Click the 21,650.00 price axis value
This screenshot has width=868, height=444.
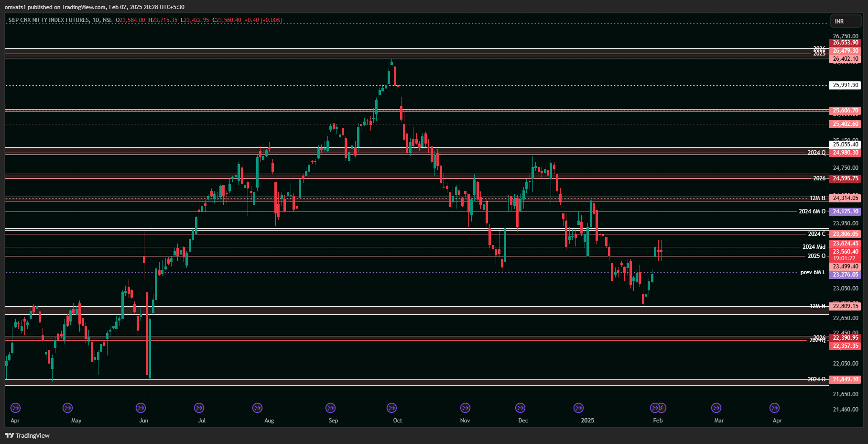click(x=845, y=394)
